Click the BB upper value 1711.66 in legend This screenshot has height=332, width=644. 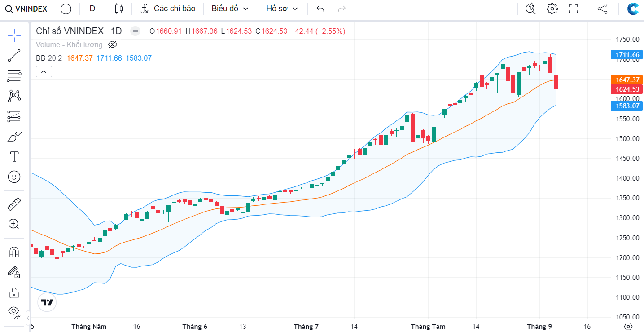click(x=109, y=58)
